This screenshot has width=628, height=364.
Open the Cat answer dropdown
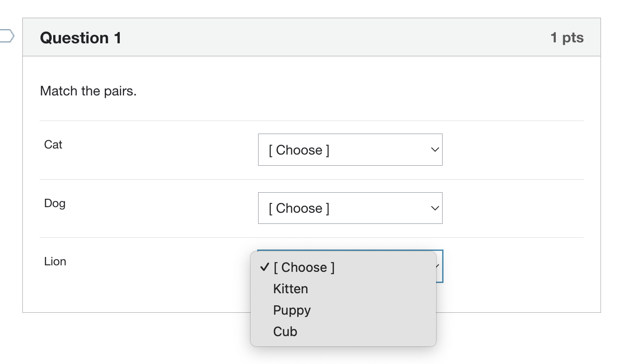coord(350,150)
